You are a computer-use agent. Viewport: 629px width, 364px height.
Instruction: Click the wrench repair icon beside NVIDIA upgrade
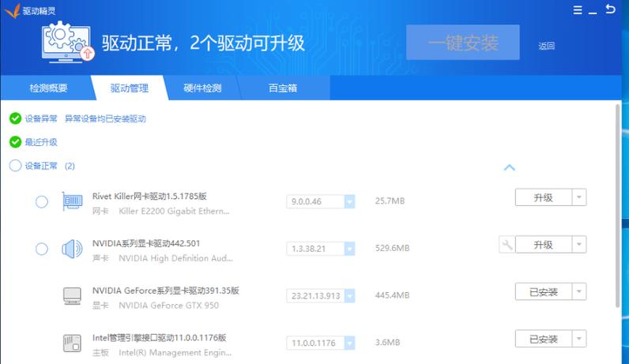(x=507, y=245)
